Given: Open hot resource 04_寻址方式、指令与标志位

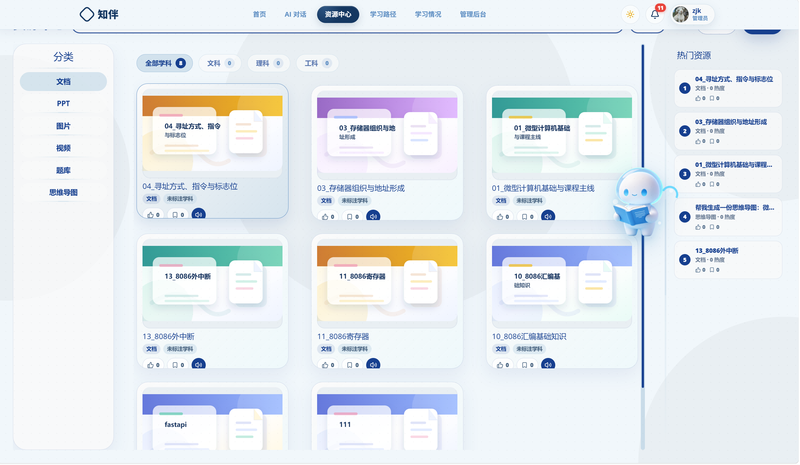Looking at the screenshot, I should click(x=728, y=88).
